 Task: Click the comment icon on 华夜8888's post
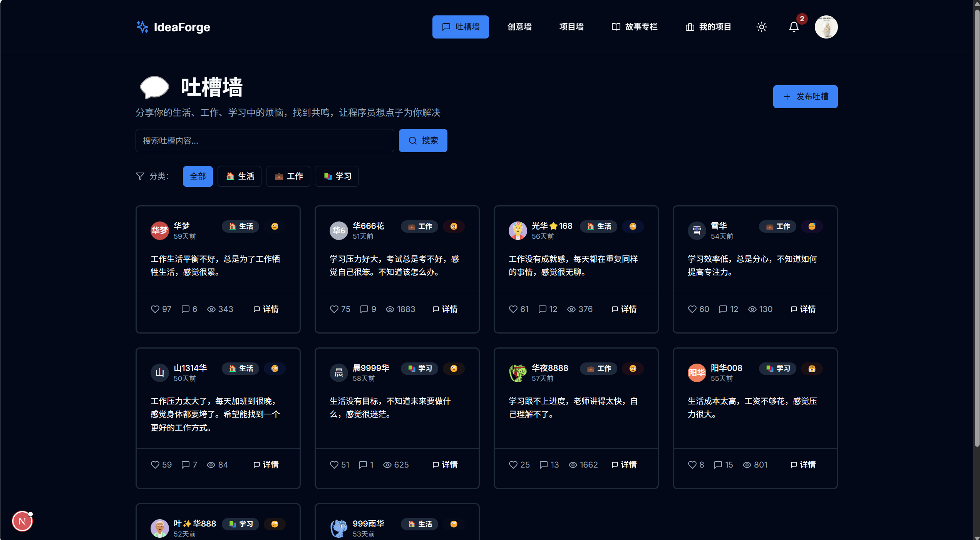point(543,465)
